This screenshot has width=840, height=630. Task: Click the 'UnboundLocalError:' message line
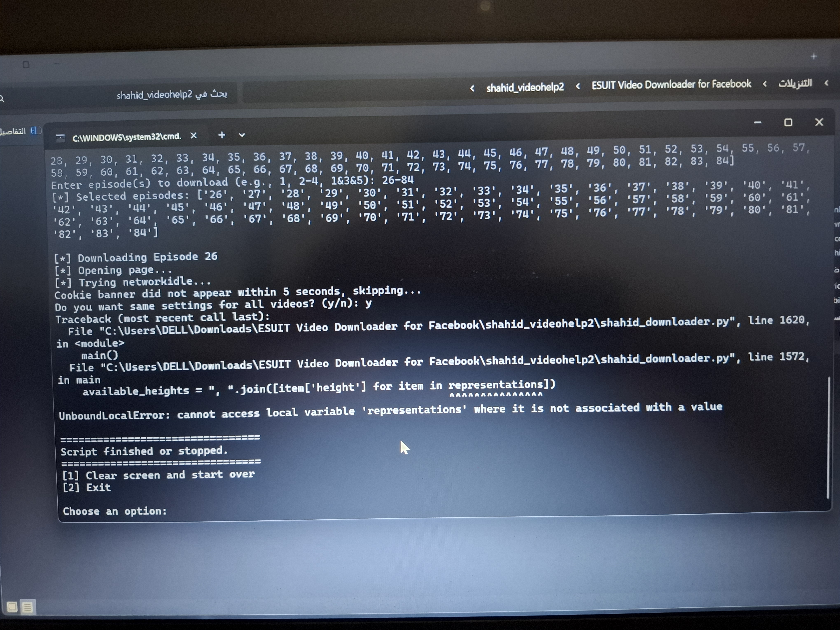click(x=391, y=411)
